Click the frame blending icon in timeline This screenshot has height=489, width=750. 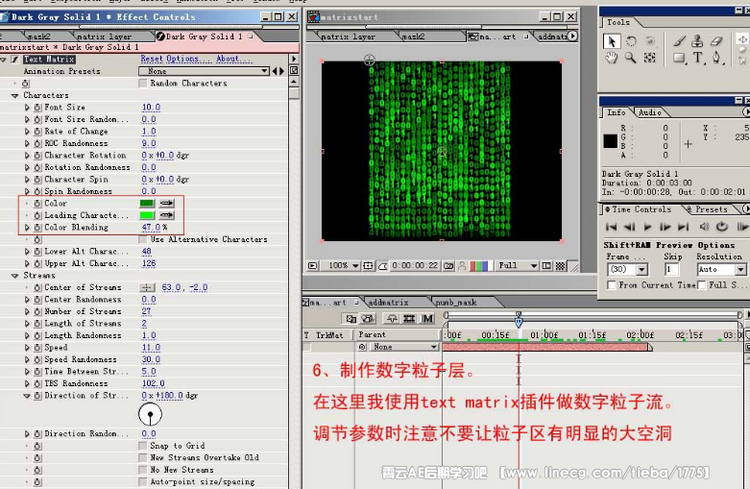coord(409,319)
